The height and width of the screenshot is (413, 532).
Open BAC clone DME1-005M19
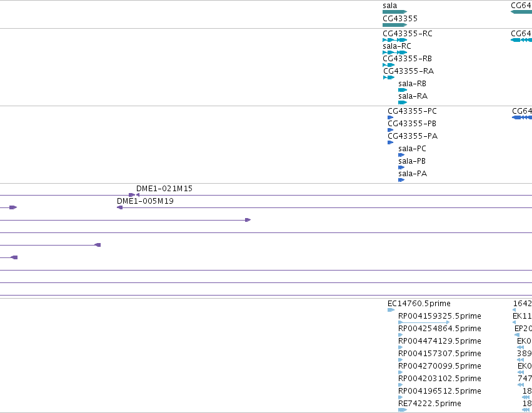point(145,201)
